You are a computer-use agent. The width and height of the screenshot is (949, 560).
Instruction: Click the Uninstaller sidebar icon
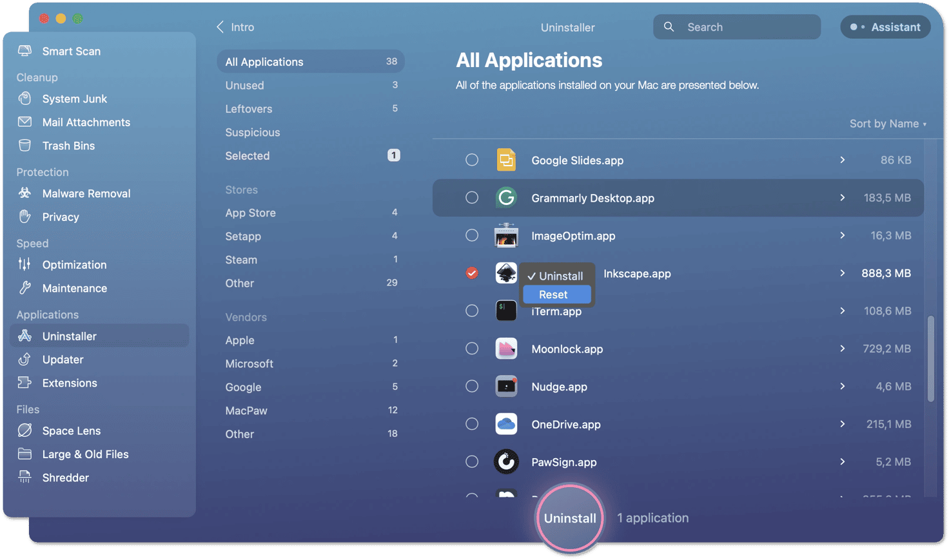coord(24,336)
